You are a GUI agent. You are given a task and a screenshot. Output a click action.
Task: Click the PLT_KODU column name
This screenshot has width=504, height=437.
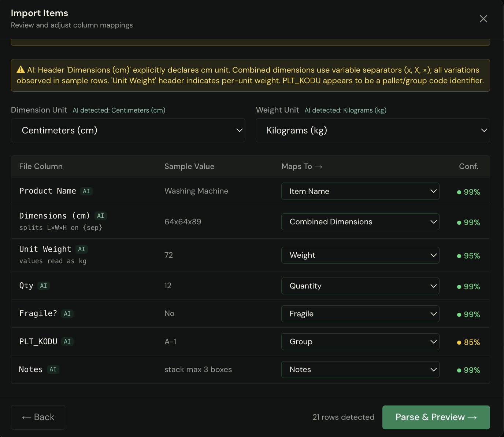pyautogui.click(x=38, y=342)
